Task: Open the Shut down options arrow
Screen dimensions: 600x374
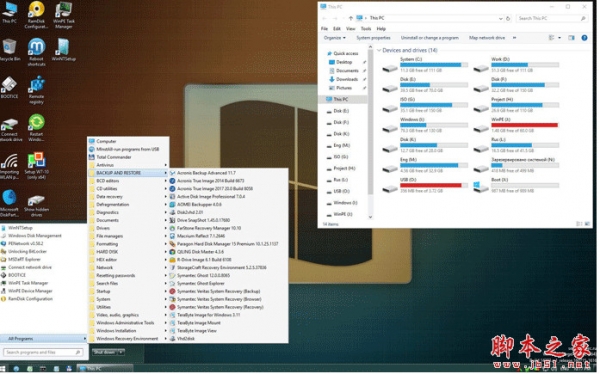Action: tap(121, 353)
